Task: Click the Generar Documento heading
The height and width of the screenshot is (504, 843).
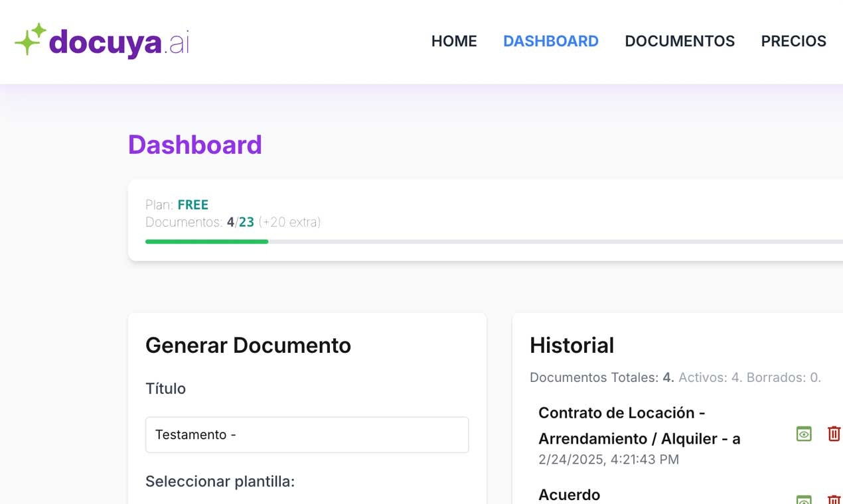Action: click(x=248, y=345)
